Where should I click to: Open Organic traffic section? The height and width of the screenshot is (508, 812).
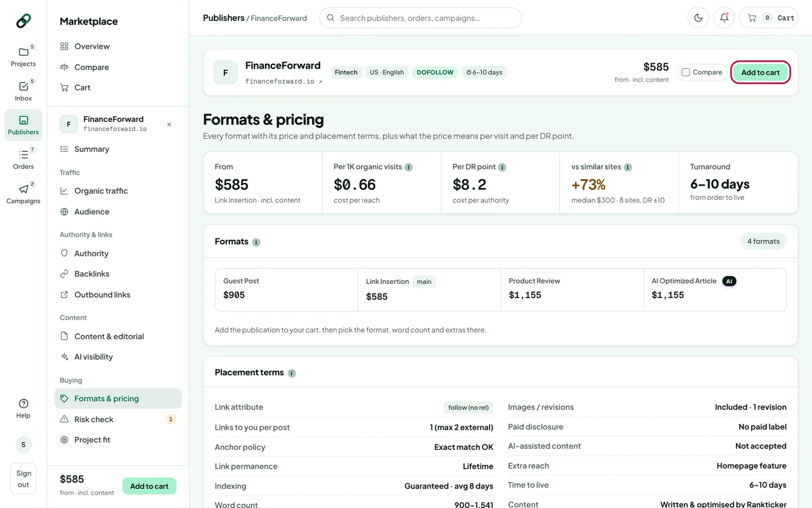(x=118, y=191)
